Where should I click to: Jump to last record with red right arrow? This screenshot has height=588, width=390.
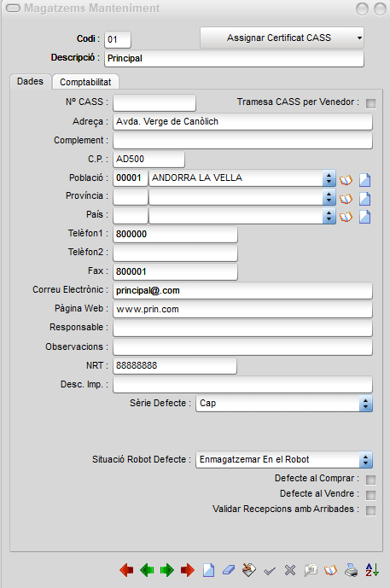point(187,570)
